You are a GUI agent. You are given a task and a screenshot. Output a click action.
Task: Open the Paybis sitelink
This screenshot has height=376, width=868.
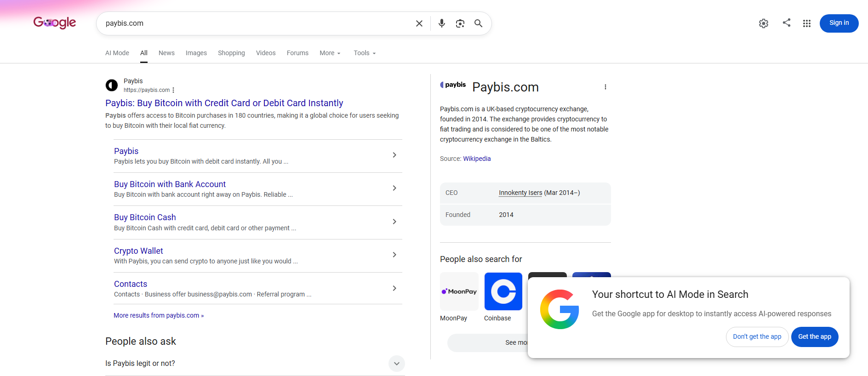click(126, 151)
